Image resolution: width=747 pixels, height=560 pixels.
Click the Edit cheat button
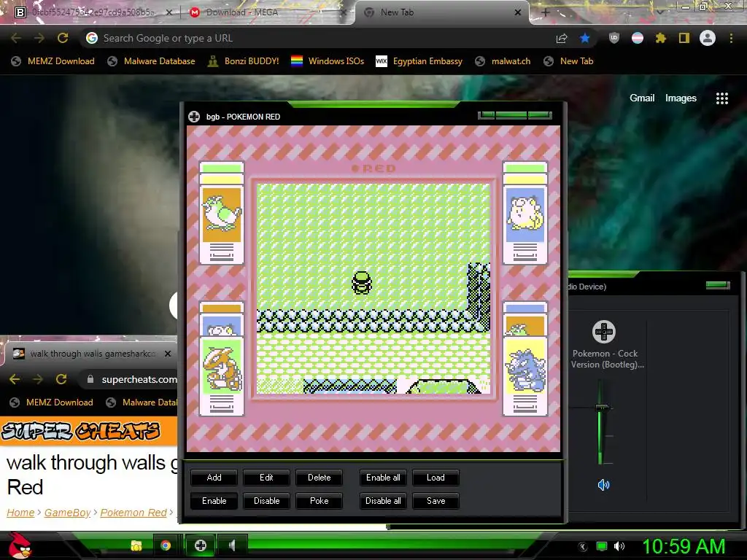coord(266,478)
